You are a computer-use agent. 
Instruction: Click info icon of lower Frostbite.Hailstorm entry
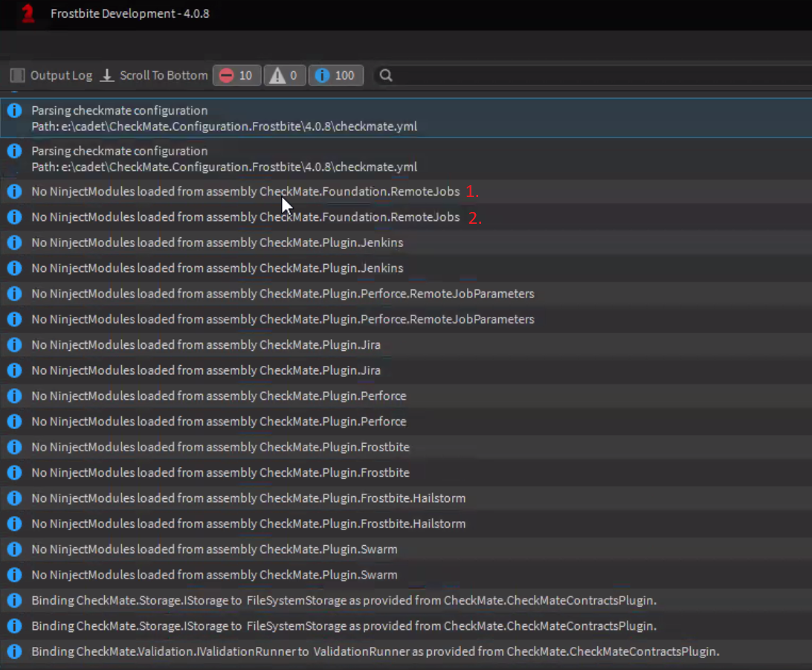pos(15,524)
